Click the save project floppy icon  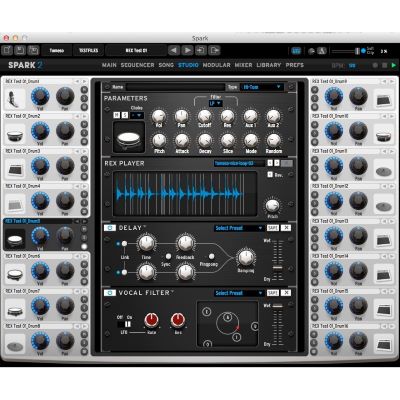coord(20,50)
